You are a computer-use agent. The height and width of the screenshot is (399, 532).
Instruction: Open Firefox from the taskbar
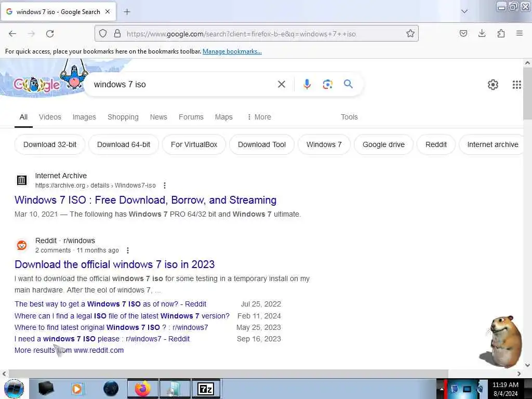[x=143, y=389]
